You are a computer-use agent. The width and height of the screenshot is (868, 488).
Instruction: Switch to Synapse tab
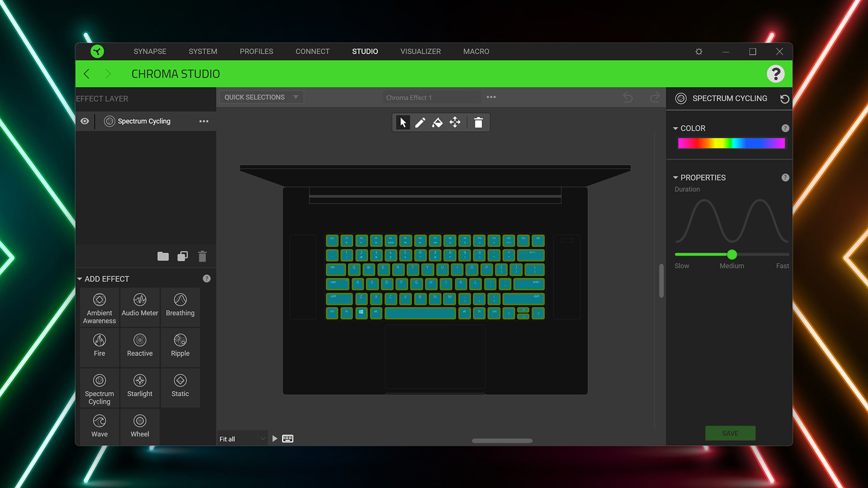(x=150, y=52)
